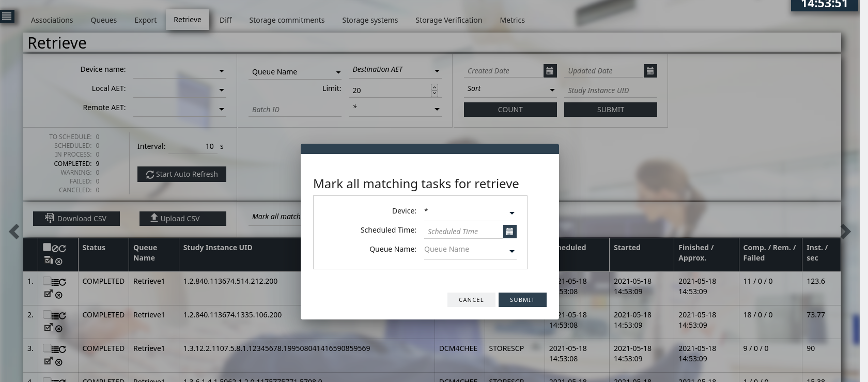
Task: Open the Updated Date calendar picker
Action: 650,71
